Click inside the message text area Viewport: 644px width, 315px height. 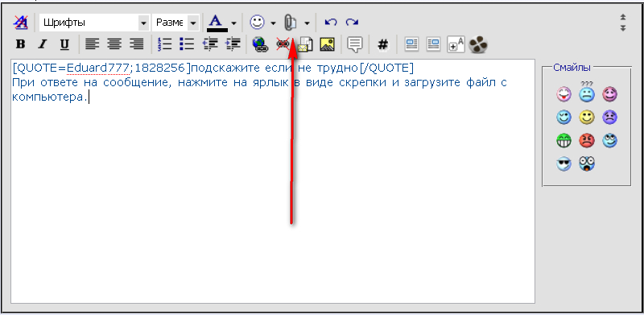click(x=273, y=181)
